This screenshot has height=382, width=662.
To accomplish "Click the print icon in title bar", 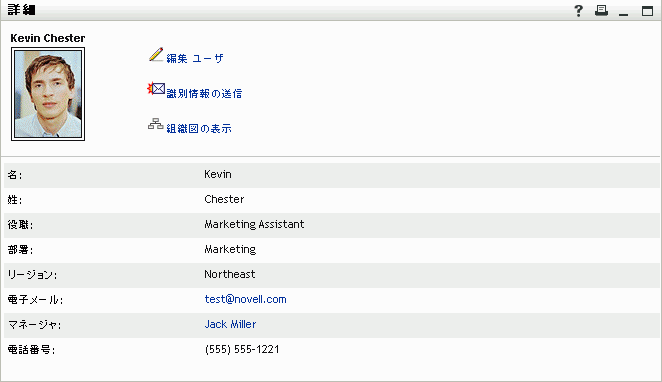I will click(601, 10).
